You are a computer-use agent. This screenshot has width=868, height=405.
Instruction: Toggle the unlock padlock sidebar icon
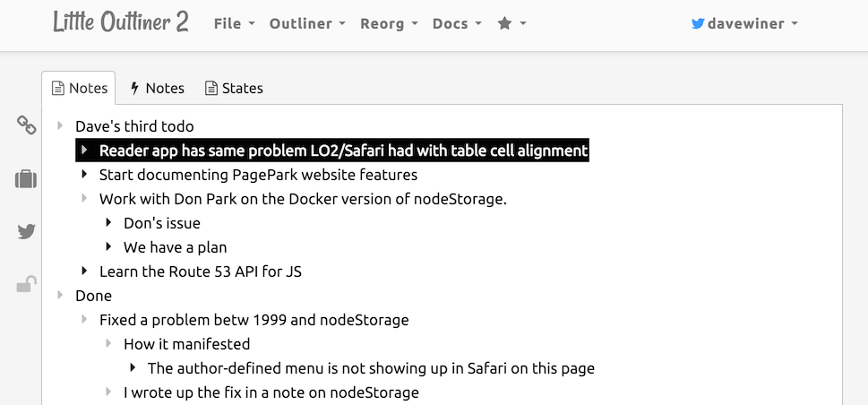click(26, 285)
